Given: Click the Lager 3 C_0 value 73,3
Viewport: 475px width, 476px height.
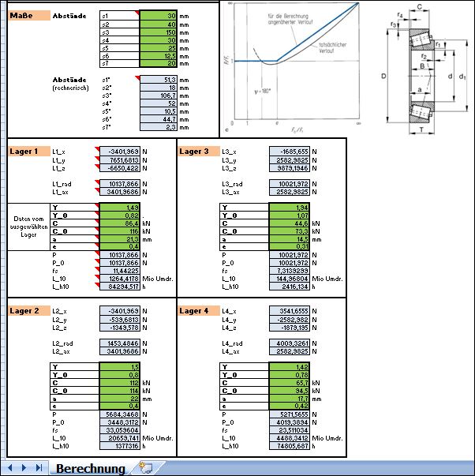Looking at the screenshot, I should click(x=290, y=231).
